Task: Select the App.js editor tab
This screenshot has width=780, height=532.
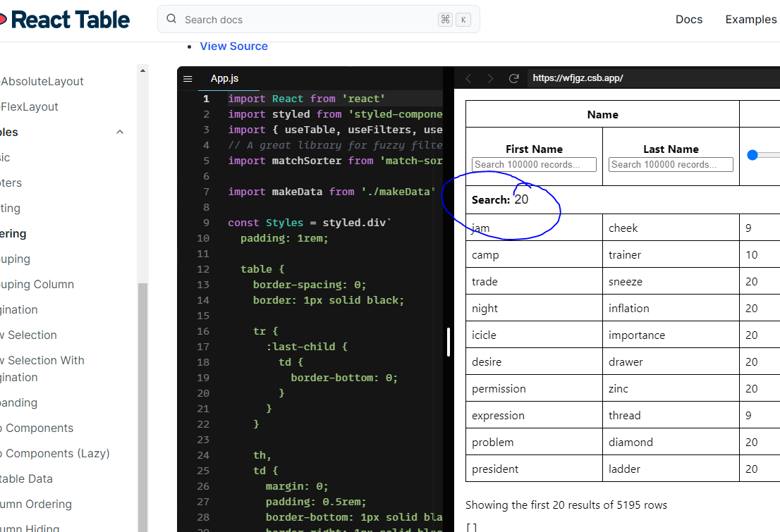Action: pos(224,79)
